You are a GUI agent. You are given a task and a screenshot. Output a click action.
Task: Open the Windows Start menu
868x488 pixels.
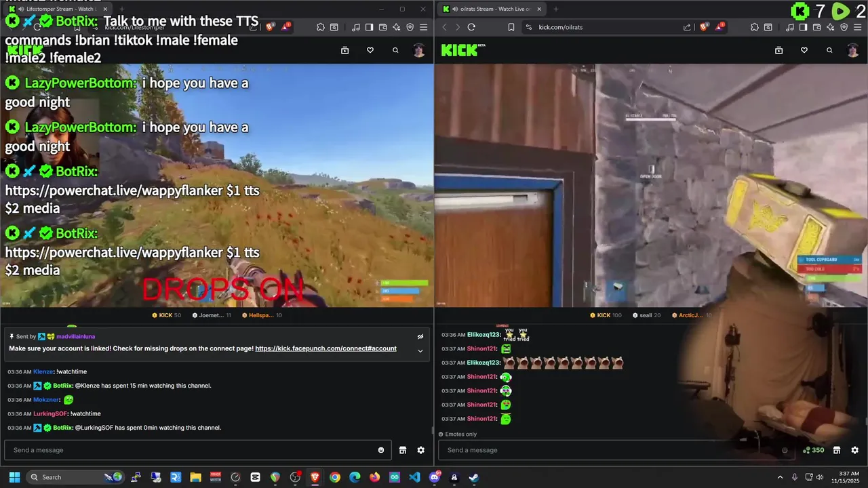pyautogui.click(x=14, y=477)
